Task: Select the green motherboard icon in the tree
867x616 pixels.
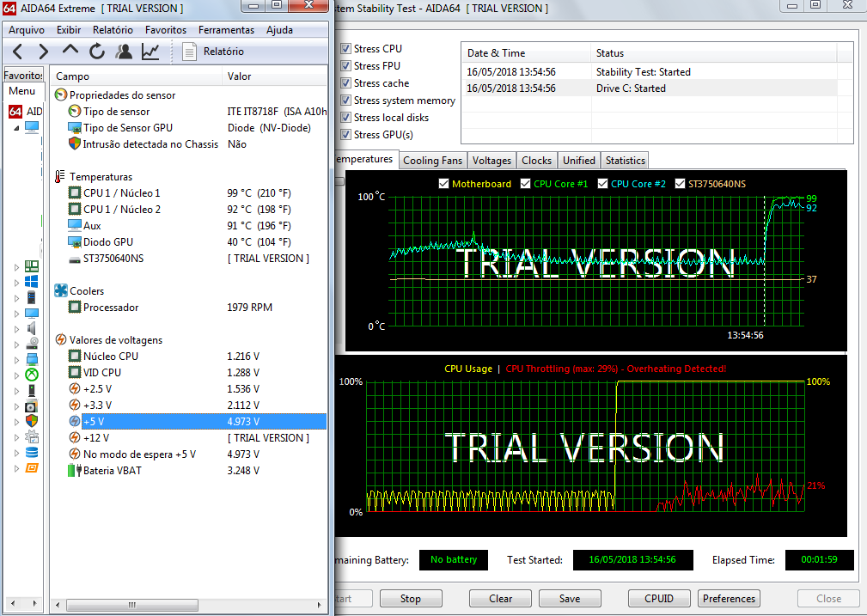Action: click(32, 266)
